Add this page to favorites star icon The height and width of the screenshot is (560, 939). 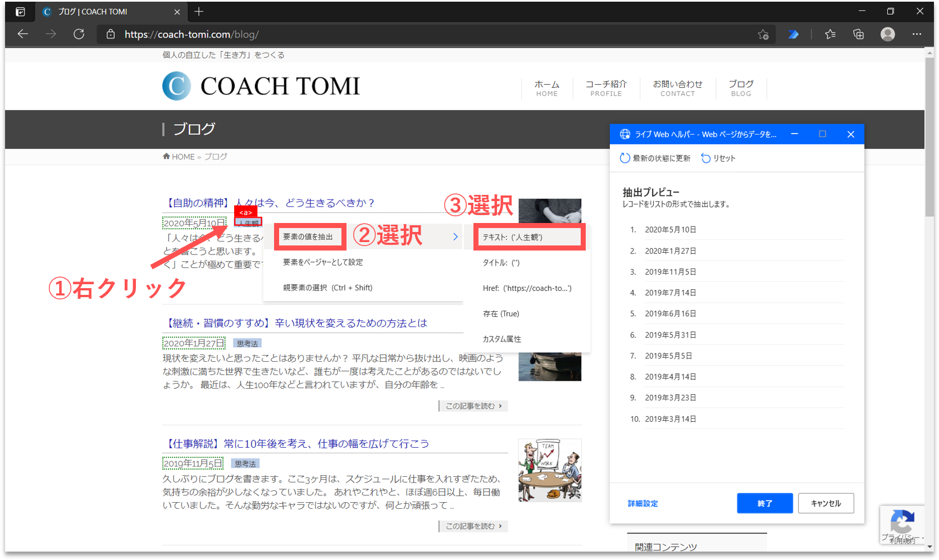(x=763, y=34)
